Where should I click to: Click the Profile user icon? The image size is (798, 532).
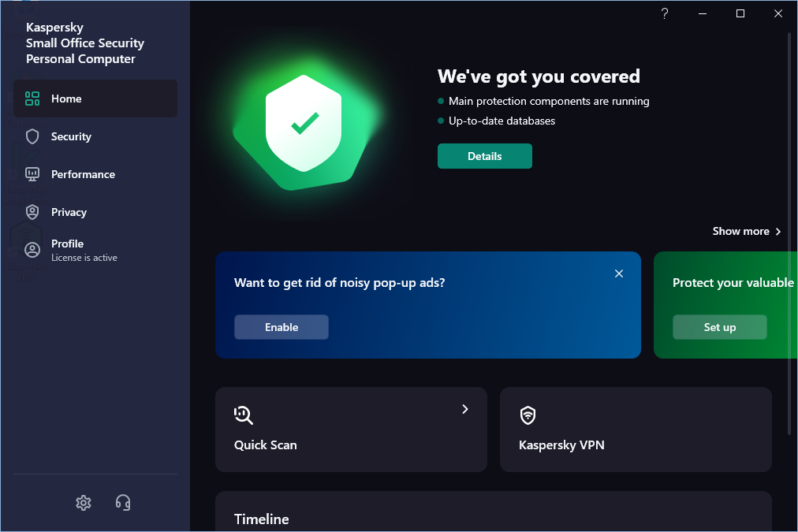32,250
